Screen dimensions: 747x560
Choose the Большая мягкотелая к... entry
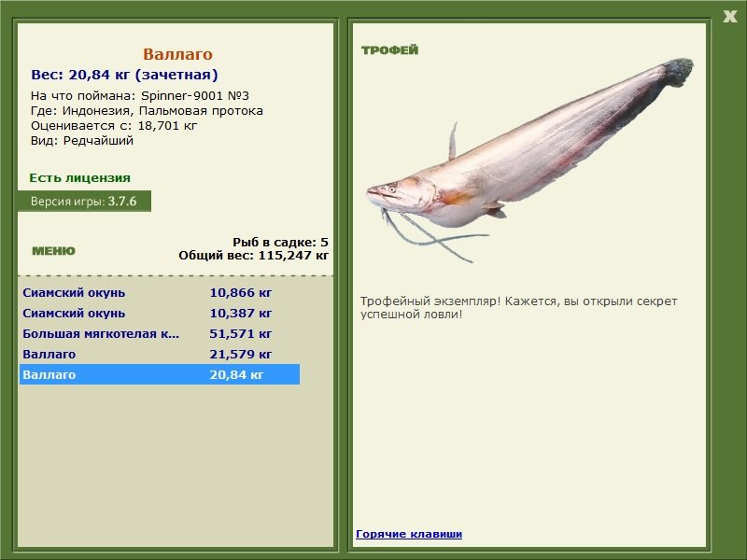pos(159,334)
